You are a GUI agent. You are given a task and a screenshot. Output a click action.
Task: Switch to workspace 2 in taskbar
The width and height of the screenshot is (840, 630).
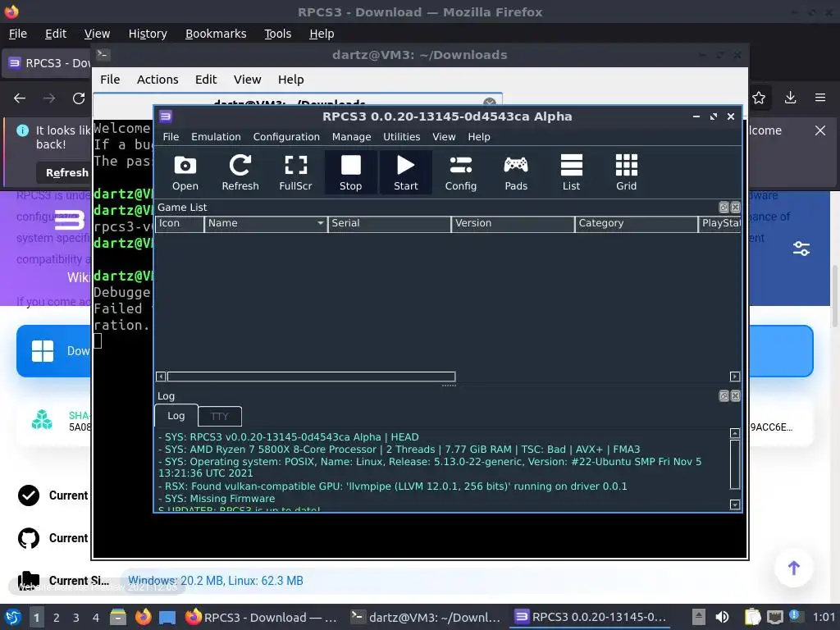(57, 618)
